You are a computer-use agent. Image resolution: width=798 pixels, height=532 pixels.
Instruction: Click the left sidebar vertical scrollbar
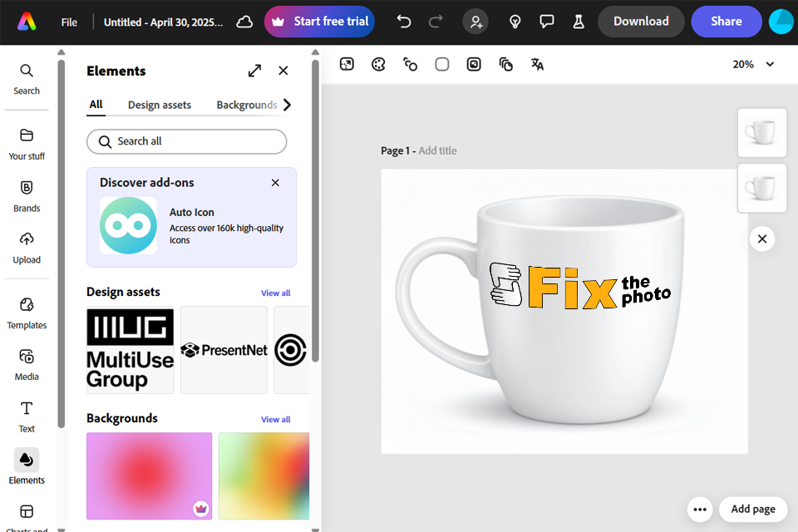pyautogui.click(x=61, y=244)
